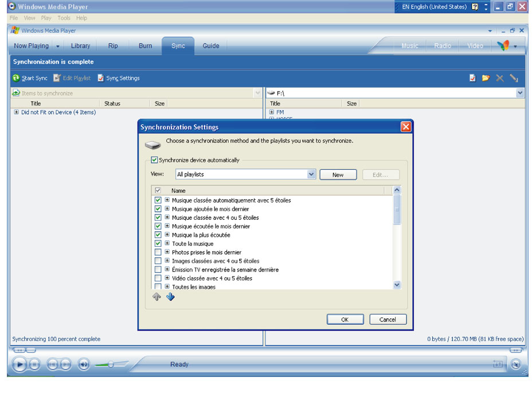This screenshot has height=400, width=532.
Task: Uncheck Musique ajoutée le mois dernier
Action: (x=158, y=209)
